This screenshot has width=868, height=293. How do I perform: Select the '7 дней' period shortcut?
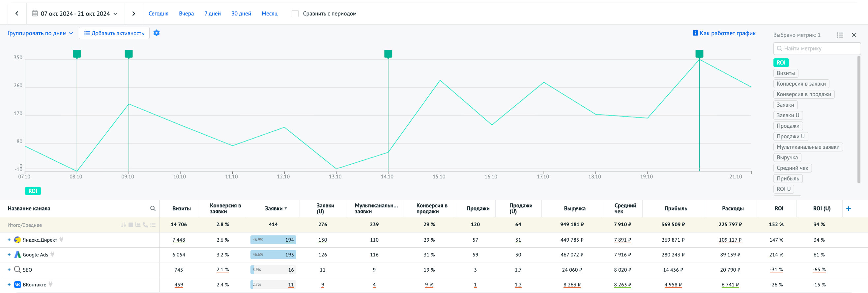212,13
